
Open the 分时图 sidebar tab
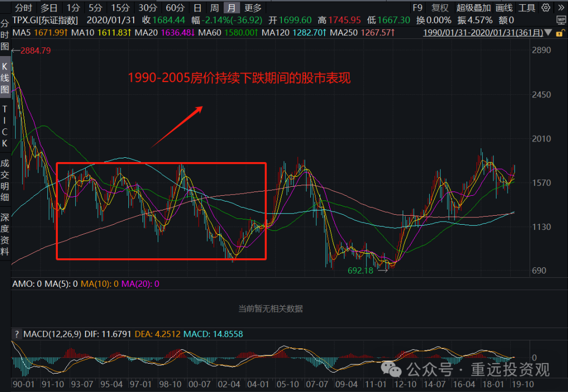click(x=5, y=35)
